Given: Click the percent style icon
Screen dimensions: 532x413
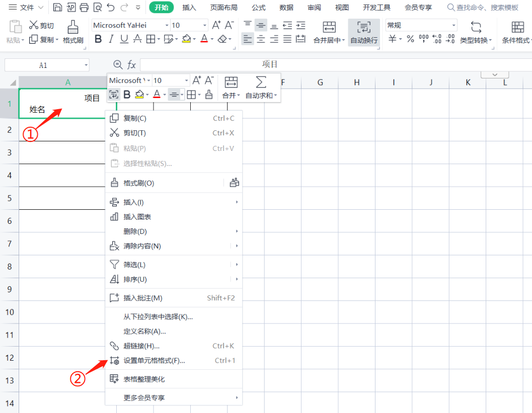Looking at the screenshot, I should pos(411,39).
